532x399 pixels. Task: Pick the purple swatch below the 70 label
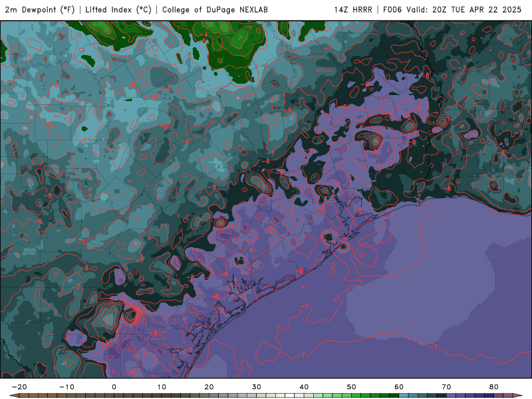(452, 396)
